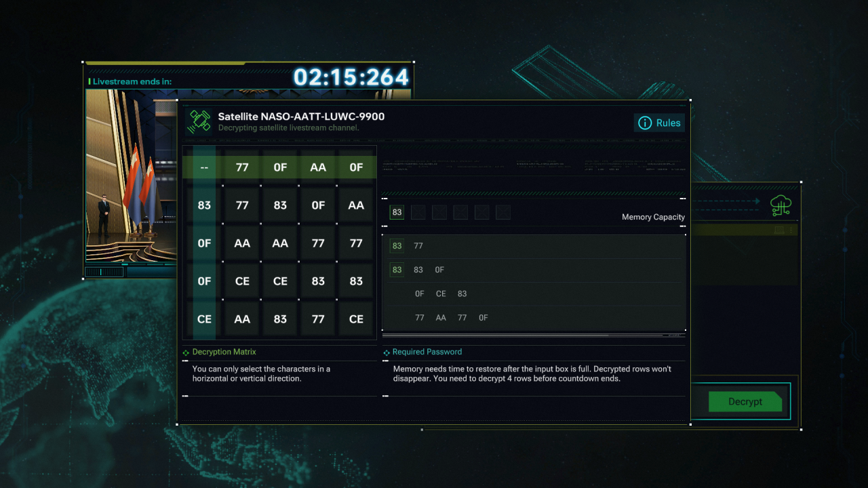Click the highlighted 83 in the '83 77' password row
This screenshot has height=488, width=868.
tap(397, 246)
